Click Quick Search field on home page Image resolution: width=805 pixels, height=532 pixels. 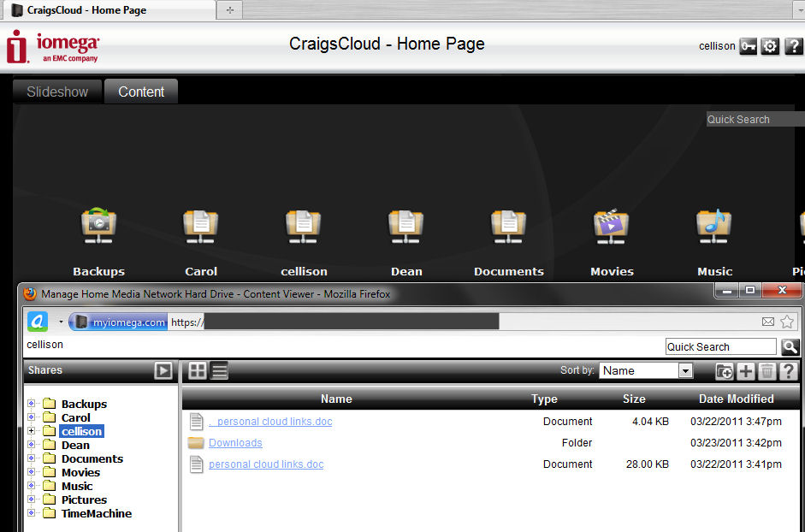tap(755, 119)
